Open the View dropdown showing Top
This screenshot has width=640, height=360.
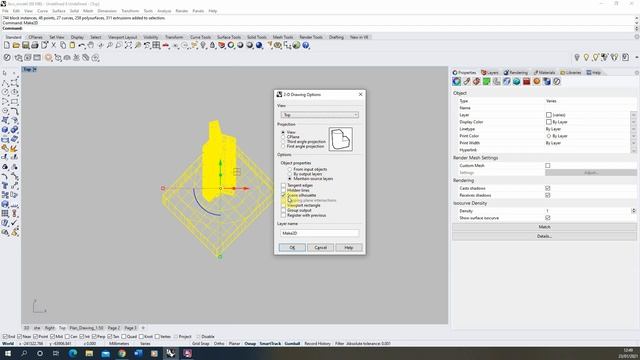coord(320,115)
